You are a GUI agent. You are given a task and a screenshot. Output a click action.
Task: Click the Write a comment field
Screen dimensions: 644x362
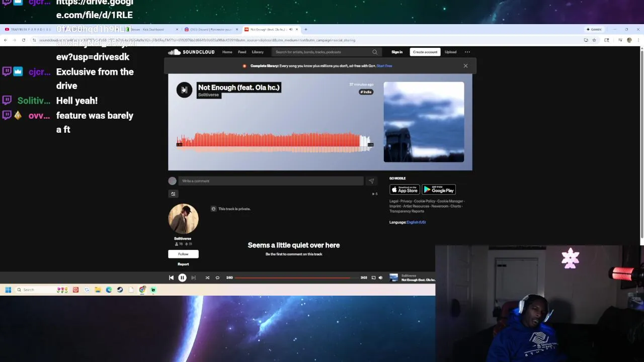271,181
